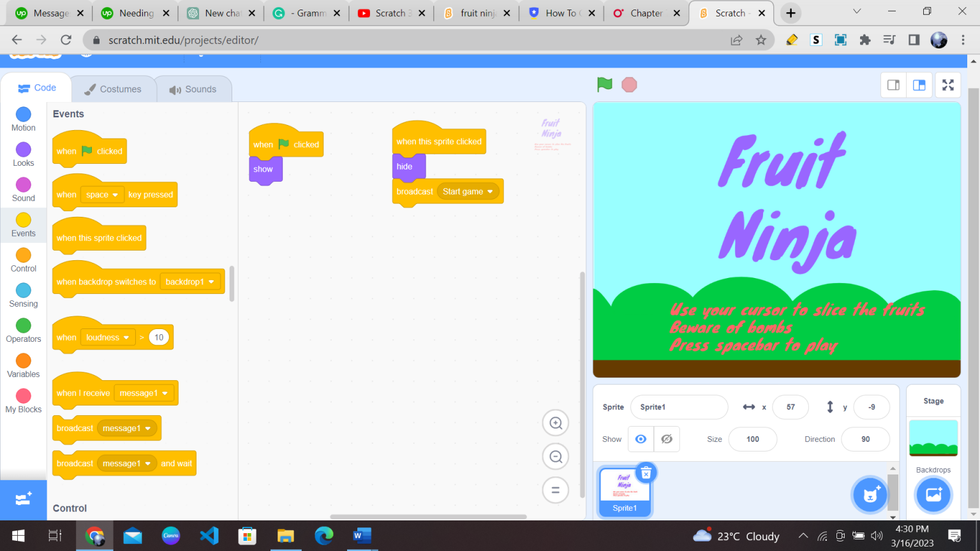The image size is (980, 551).
Task: Stop the project with the stop sign
Action: (629, 84)
